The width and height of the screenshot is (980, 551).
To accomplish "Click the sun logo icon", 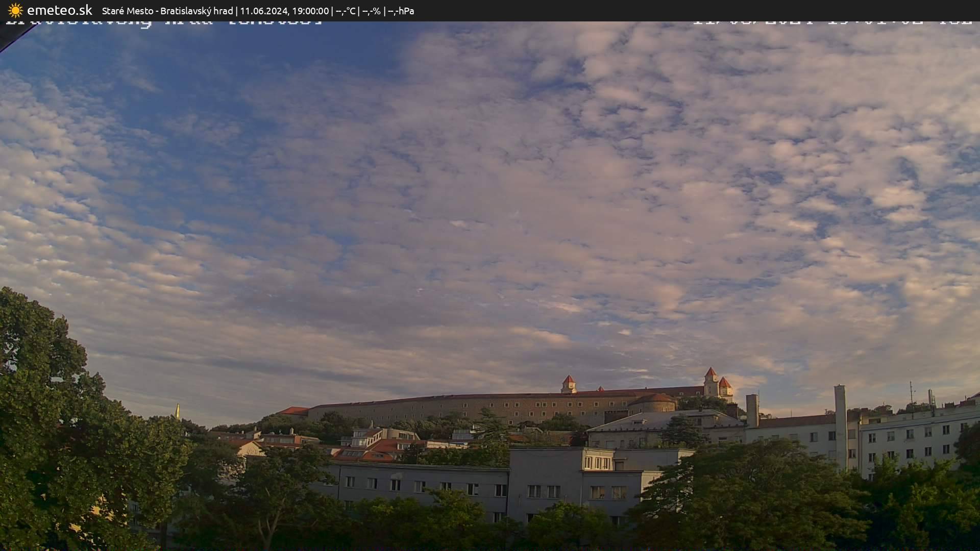I will pyautogui.click(x=15, y=10).
